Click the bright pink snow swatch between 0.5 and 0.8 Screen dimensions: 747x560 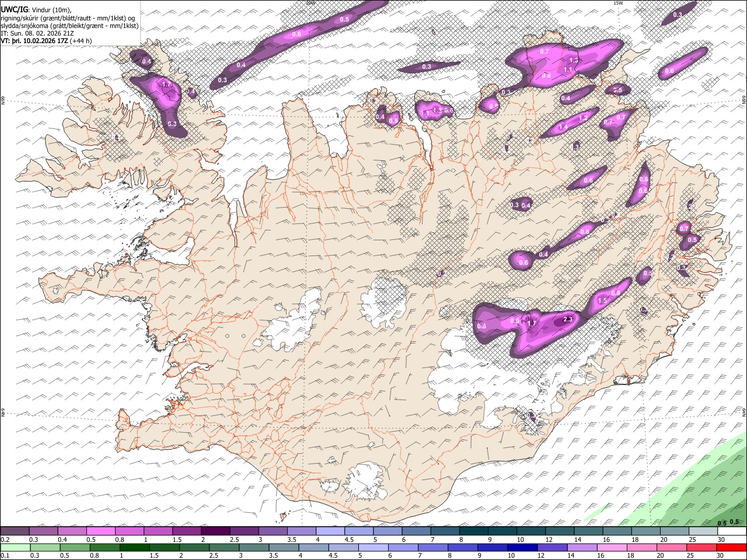click(101, 531)
